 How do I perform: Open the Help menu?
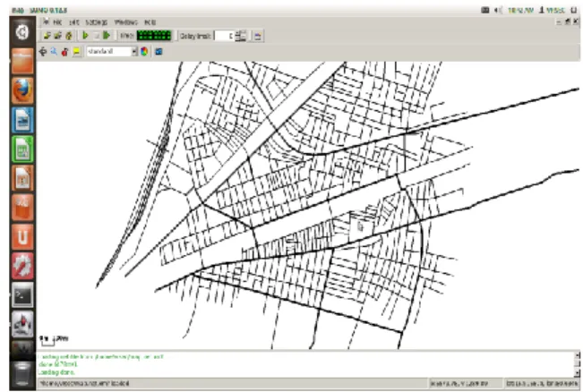click(x=150, y=22)
